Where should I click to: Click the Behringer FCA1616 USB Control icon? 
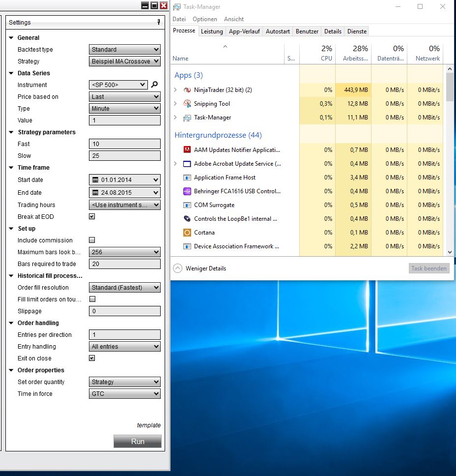click(x=187, y=191)
